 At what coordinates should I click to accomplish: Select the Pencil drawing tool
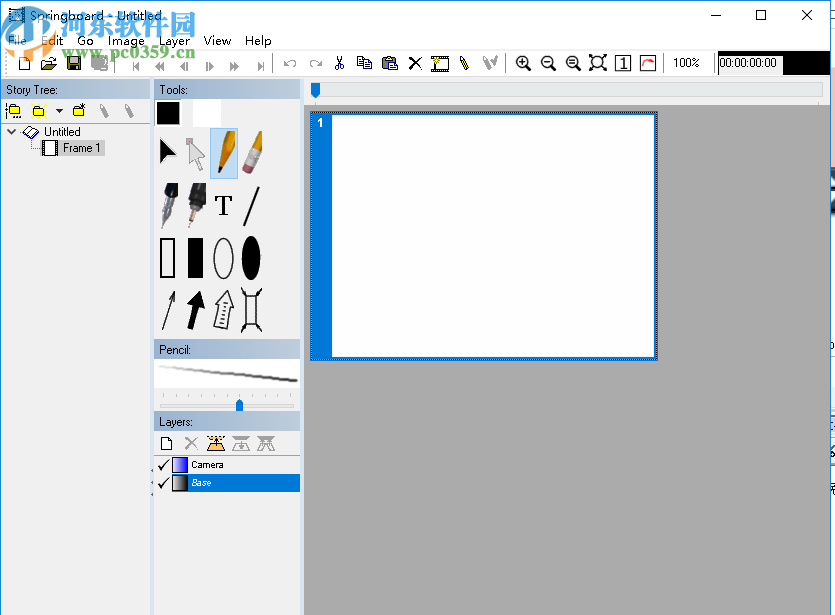click(x=224, y=153)
